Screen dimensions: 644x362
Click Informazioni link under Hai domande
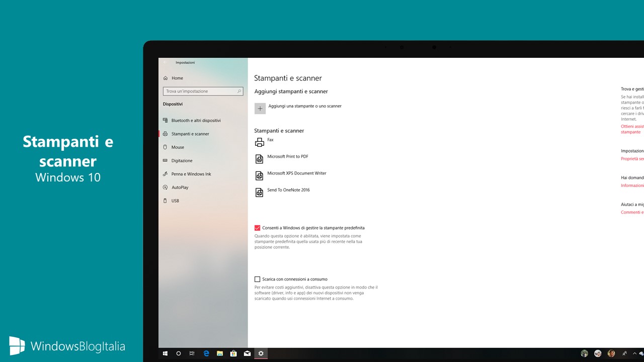pyautogui.click(x=632, y=186)
